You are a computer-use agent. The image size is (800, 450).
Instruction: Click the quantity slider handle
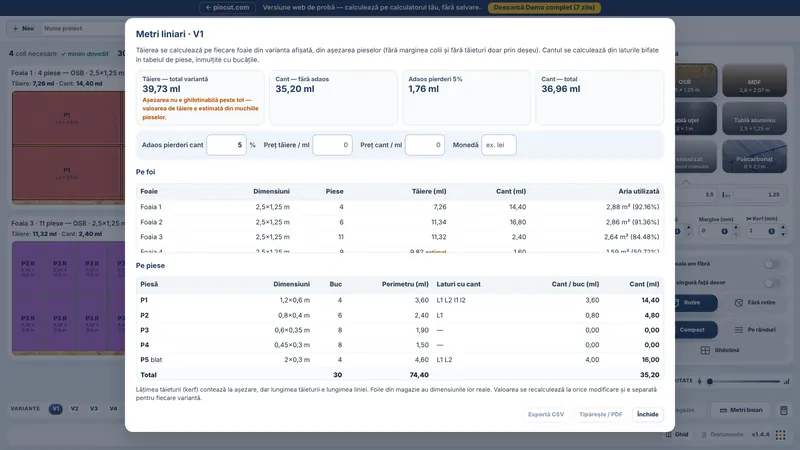point(710,381)
